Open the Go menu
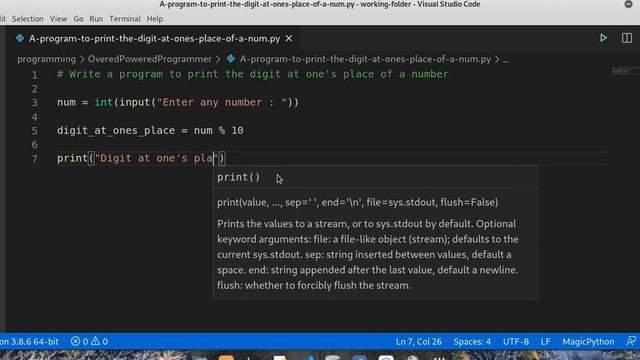The image size is (640, 360). pyautogui.click(x=78, y=19)
